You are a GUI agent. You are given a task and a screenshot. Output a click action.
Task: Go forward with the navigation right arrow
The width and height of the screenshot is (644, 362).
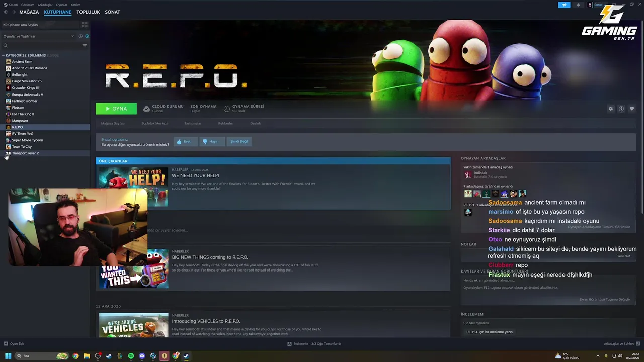pyautogui.click(x=13, y=12)
